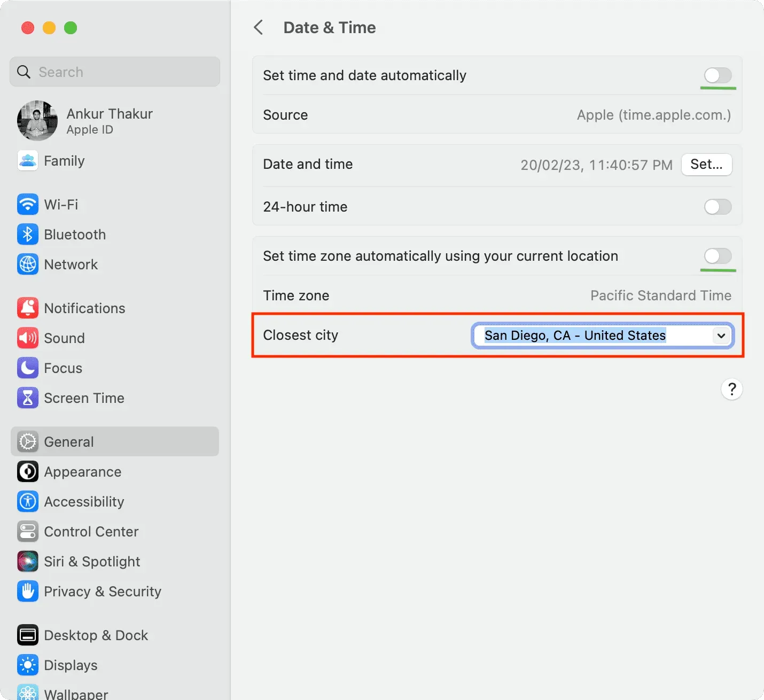This screenshot has width=764, height=700.
Task: Select the Screen Time hourglass icon
Action: point(27,398)
